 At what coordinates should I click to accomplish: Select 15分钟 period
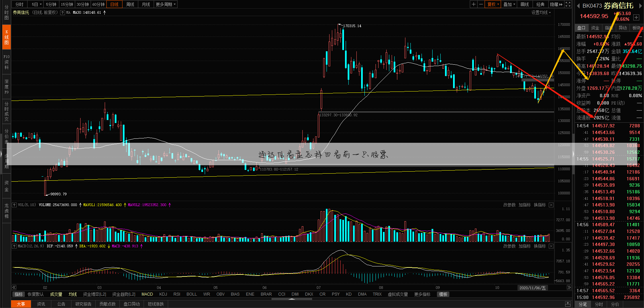(x=67, y=4)
